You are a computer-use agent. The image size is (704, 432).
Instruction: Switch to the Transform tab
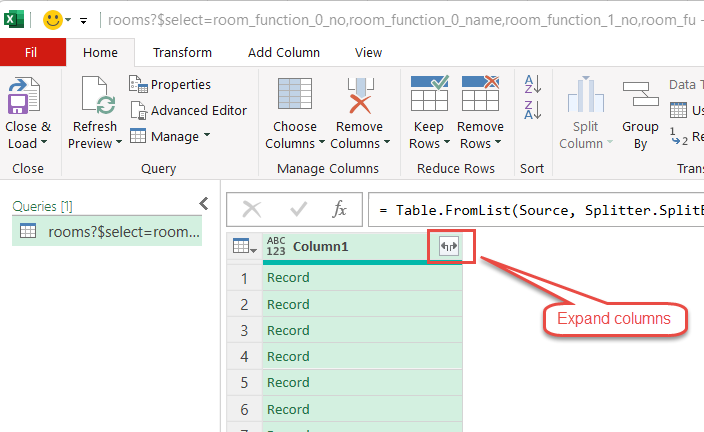click(x=182, y=52)
